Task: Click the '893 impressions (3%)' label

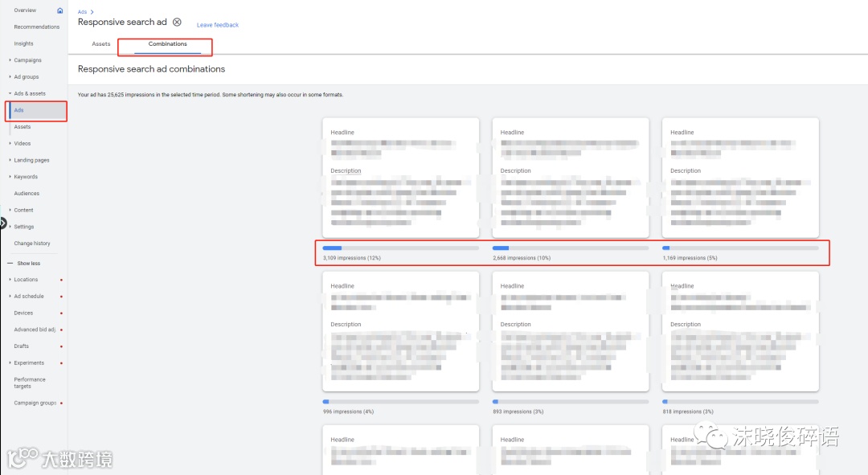Action: point(518,412)
